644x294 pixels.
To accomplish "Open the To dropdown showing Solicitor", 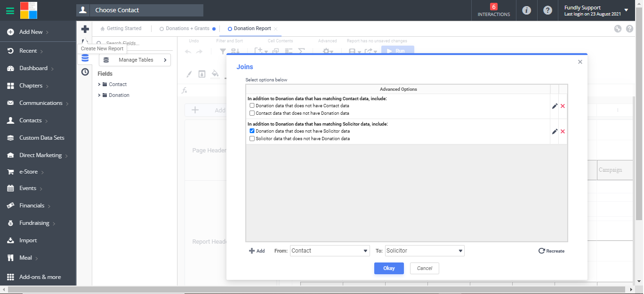I will (425, 251).
